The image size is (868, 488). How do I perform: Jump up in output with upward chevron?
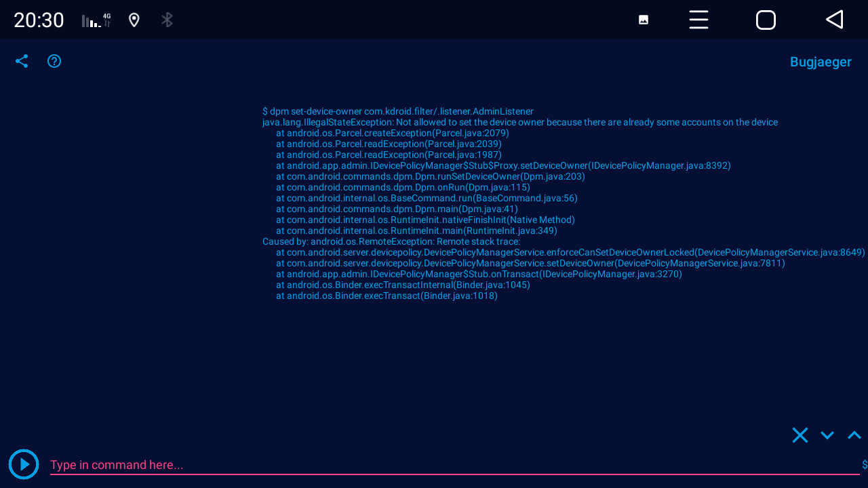click(x=853, y=434)
